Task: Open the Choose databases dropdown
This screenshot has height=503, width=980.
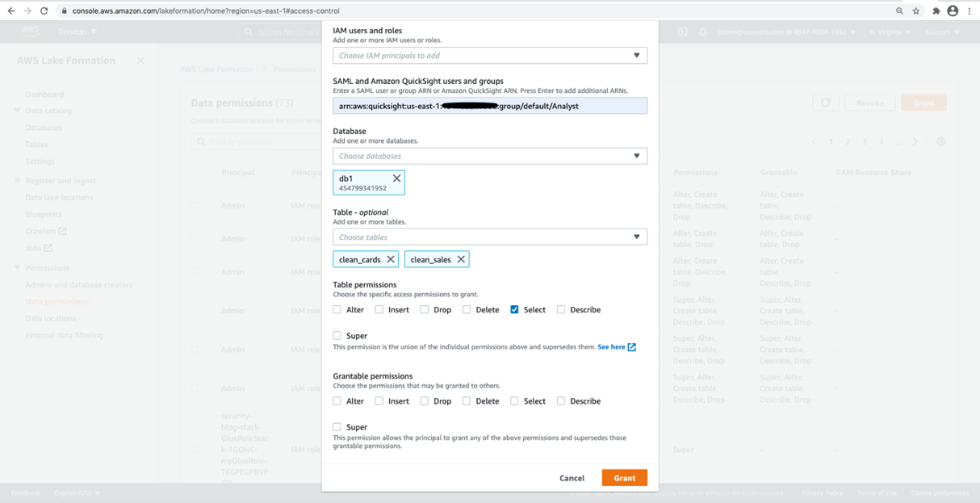Action: [490, 156]
